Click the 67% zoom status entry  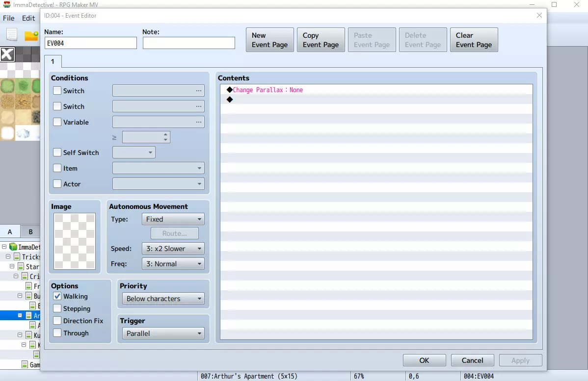[359, 376]
